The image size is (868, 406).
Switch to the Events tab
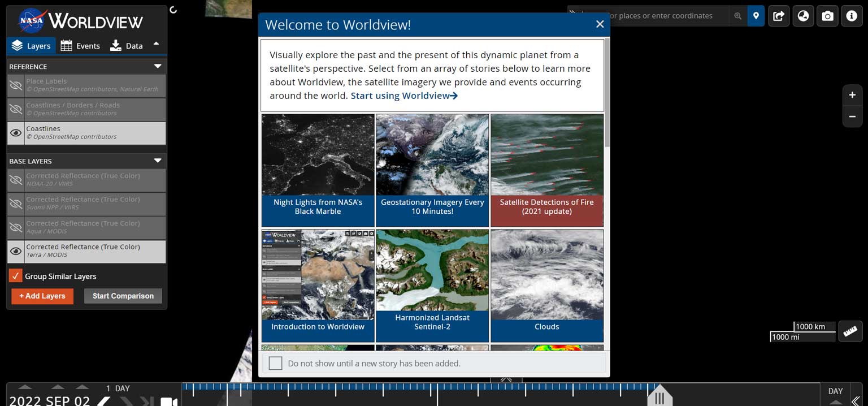(x=80, y=46)
